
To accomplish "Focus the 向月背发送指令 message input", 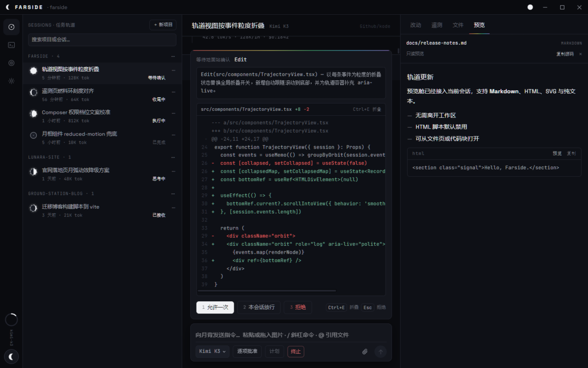I will coord(291,335).
